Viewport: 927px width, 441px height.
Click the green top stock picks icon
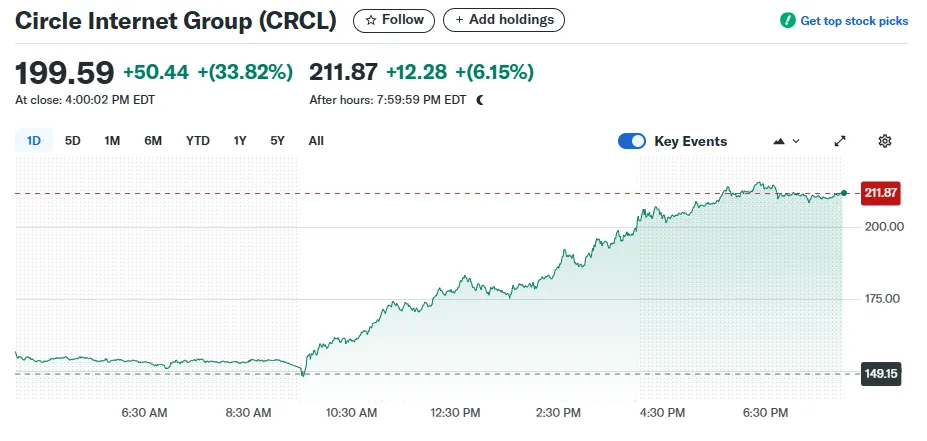click(788, 20)
